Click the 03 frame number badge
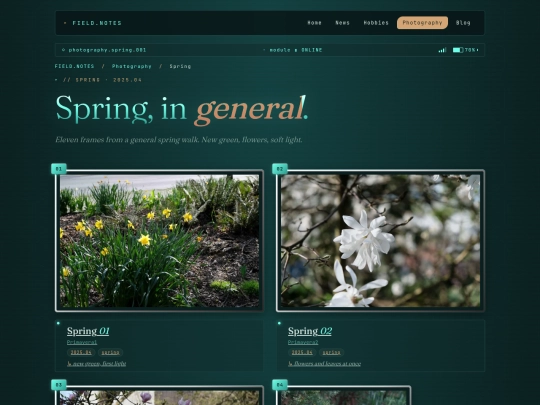 [x=59, y=385]
